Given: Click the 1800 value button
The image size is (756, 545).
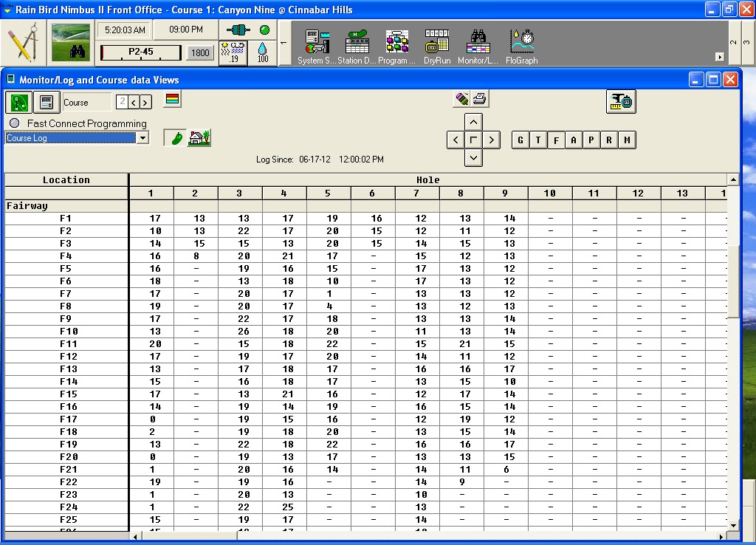Looking at the screenshot, I should tap(200, 52).
